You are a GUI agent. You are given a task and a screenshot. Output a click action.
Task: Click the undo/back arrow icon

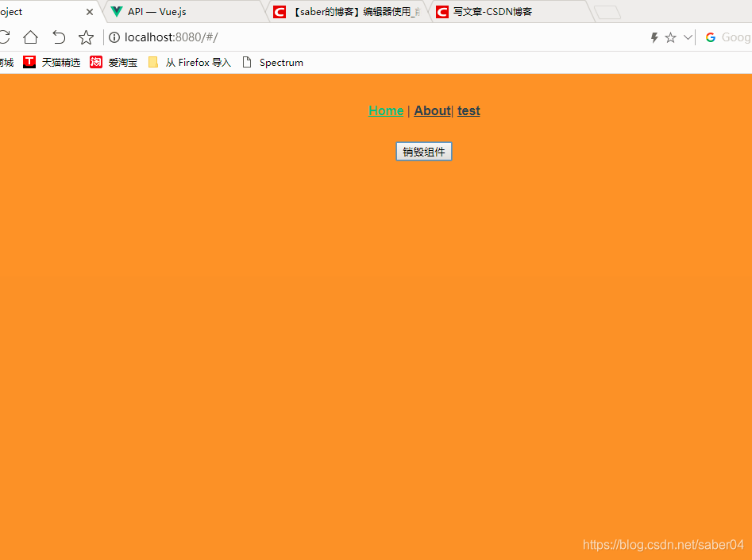pos(58,37)
